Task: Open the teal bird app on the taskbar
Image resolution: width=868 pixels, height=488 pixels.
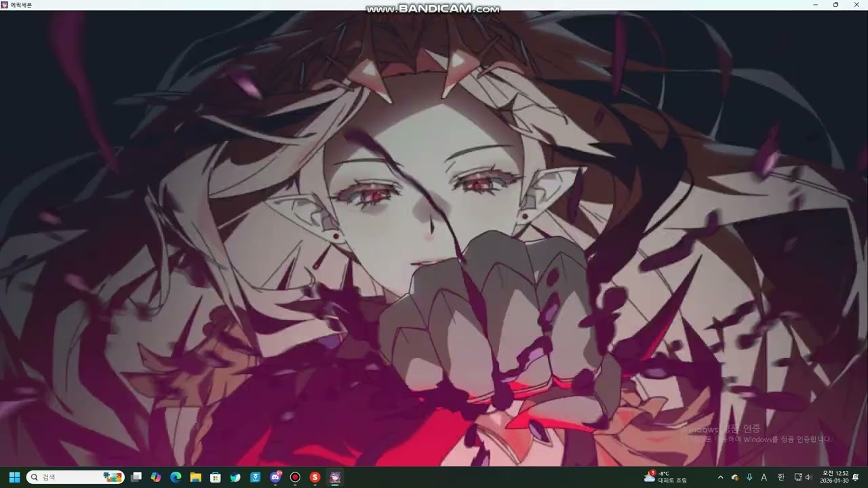Action: click(235, 477)
